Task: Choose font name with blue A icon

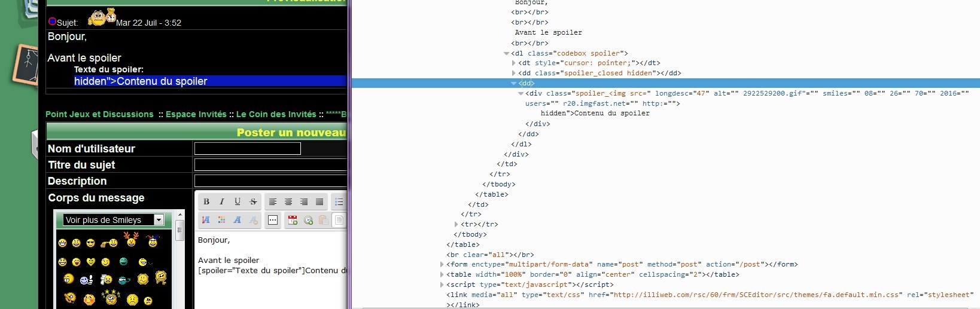Action: click(x=238, y=220)
